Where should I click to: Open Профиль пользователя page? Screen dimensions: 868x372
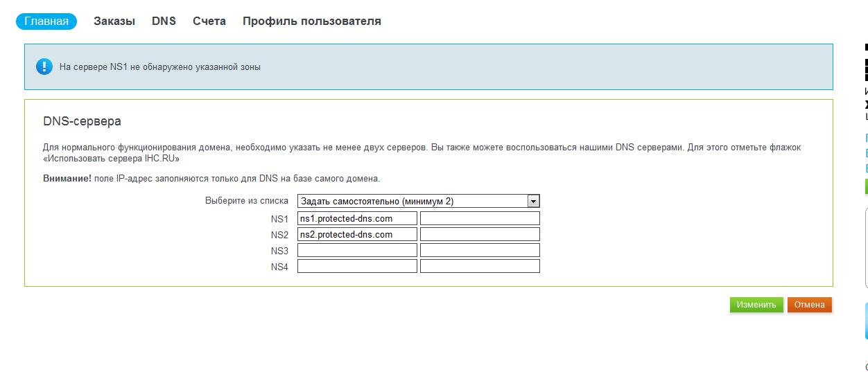(311, 21)
